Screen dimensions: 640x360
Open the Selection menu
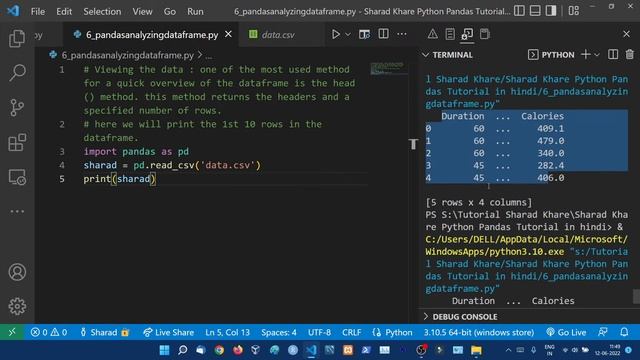[102, 11]
